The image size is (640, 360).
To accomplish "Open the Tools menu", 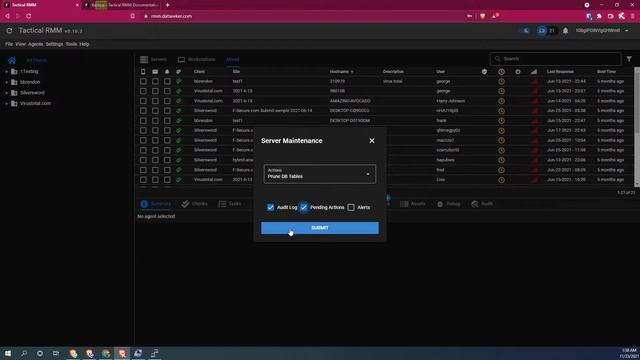I will pos(71,44).
